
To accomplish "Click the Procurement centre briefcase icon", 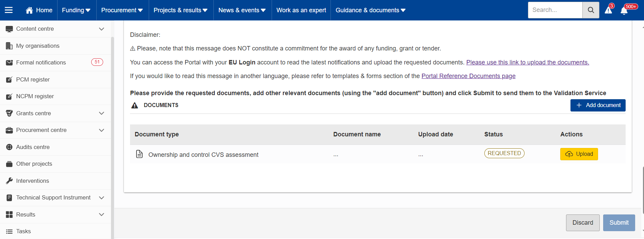I will click(9, 130).
